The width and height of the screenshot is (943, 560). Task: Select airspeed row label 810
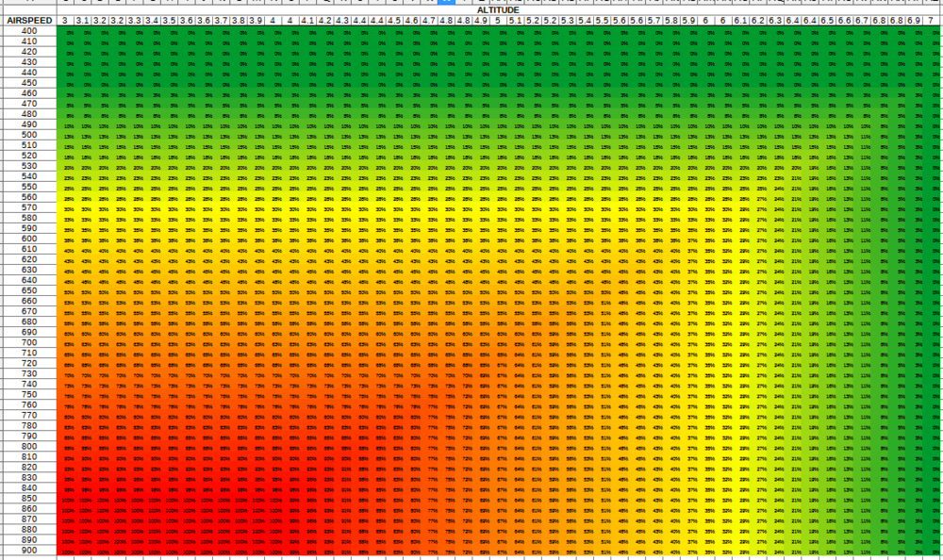(x=29, y=456)
